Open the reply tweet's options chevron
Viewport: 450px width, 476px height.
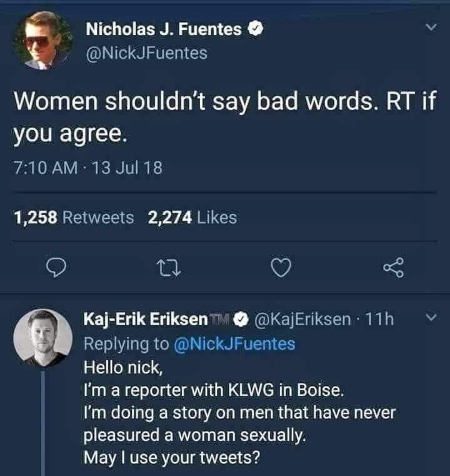pos(430,319)
